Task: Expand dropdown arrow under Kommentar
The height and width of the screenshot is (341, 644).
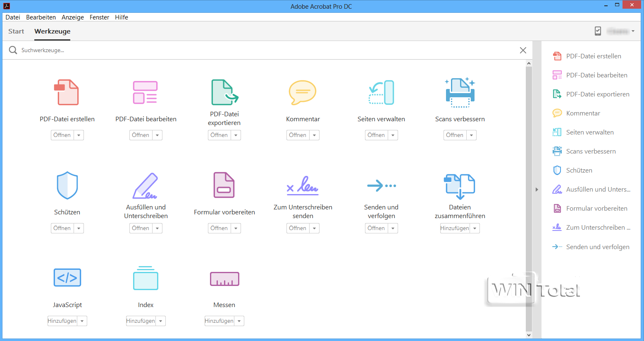Action: [314, 135]
